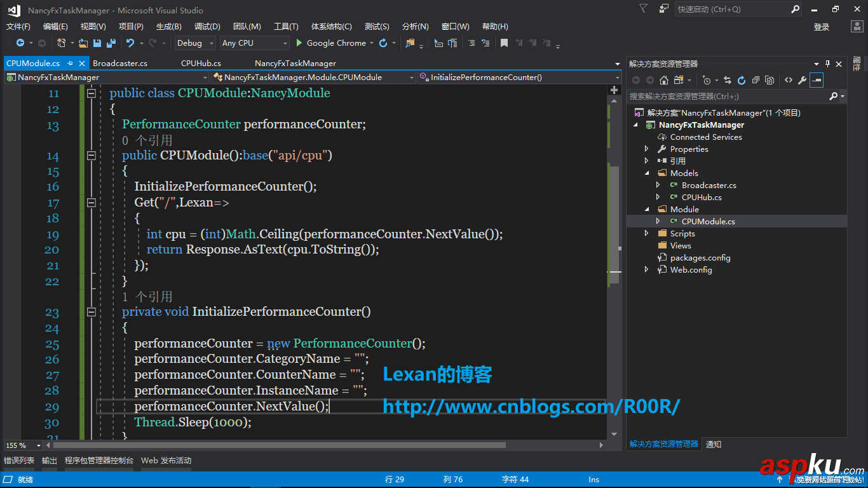Refresh the Solution Explorer tree
Image resolution: width=868 pixels, height=488 pixels.
(742, 80)
